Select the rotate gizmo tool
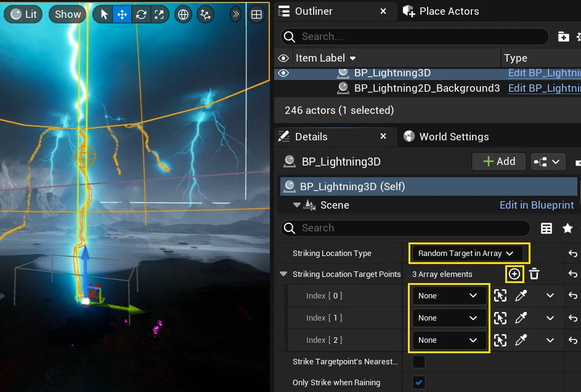581x392 pixels. click(x=141, y=14)
